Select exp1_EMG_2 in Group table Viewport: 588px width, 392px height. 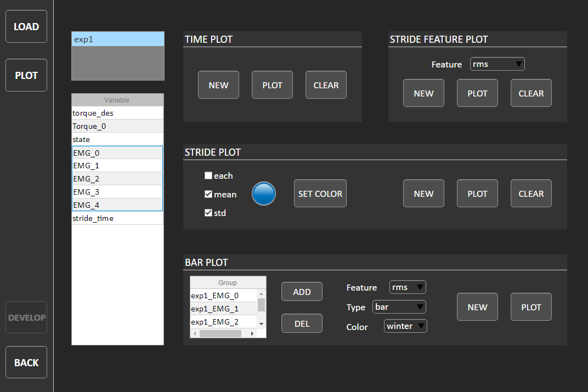tap(223, 321)
